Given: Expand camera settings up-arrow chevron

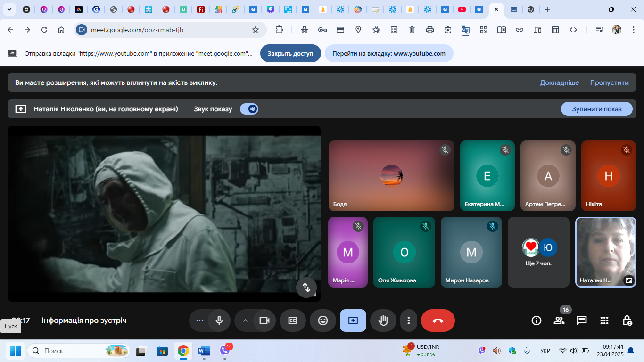Looking at the screenshot, I should [x=245, y=321].
